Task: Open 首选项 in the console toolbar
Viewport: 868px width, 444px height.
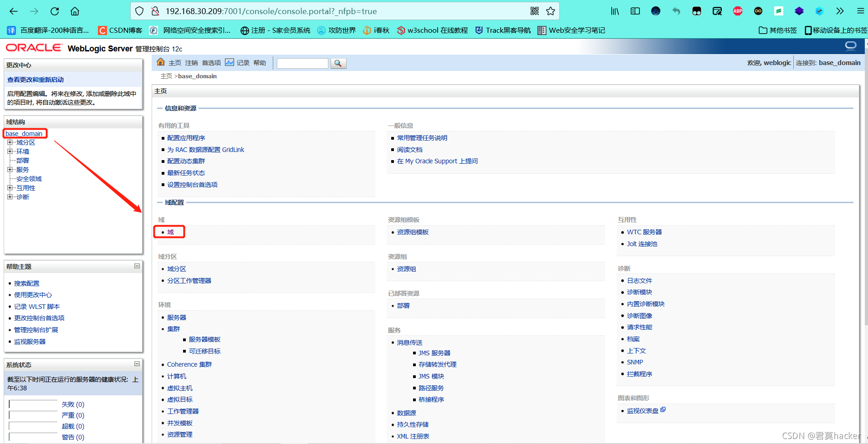Action: click(211, 63)
